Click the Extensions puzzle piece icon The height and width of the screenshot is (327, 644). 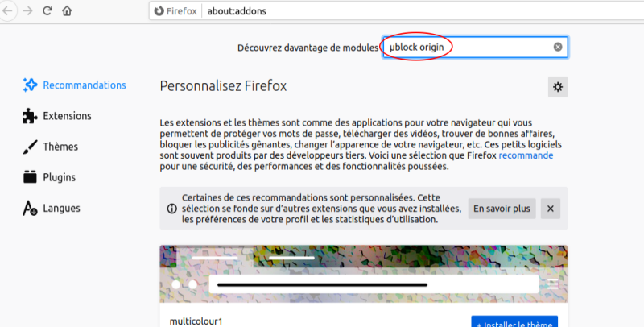tap(30, 116)
